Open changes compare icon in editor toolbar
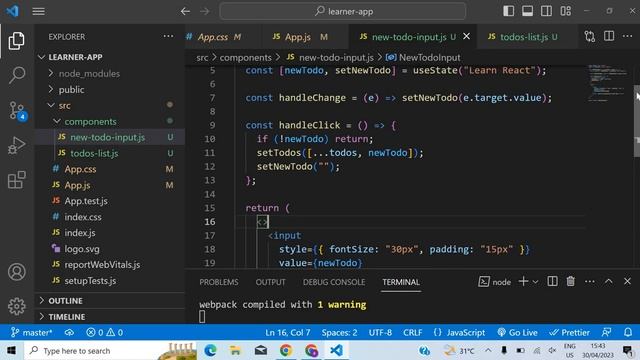 590,36
